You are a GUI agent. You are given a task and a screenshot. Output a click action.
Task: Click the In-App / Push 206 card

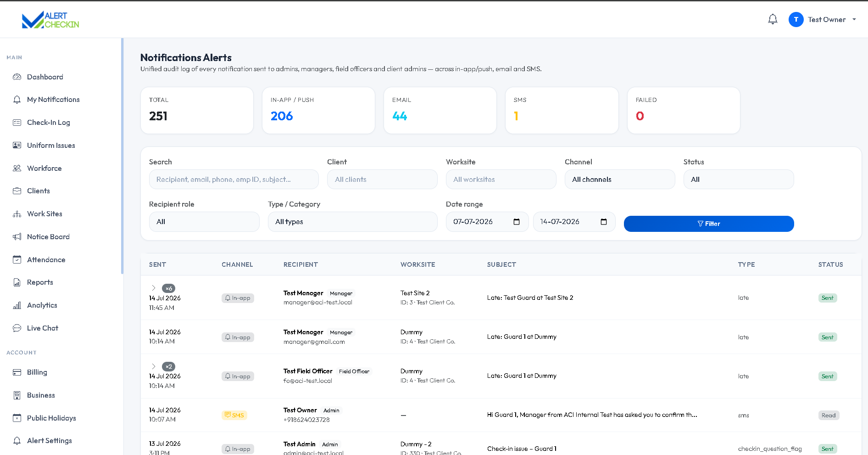coord(318,110)
